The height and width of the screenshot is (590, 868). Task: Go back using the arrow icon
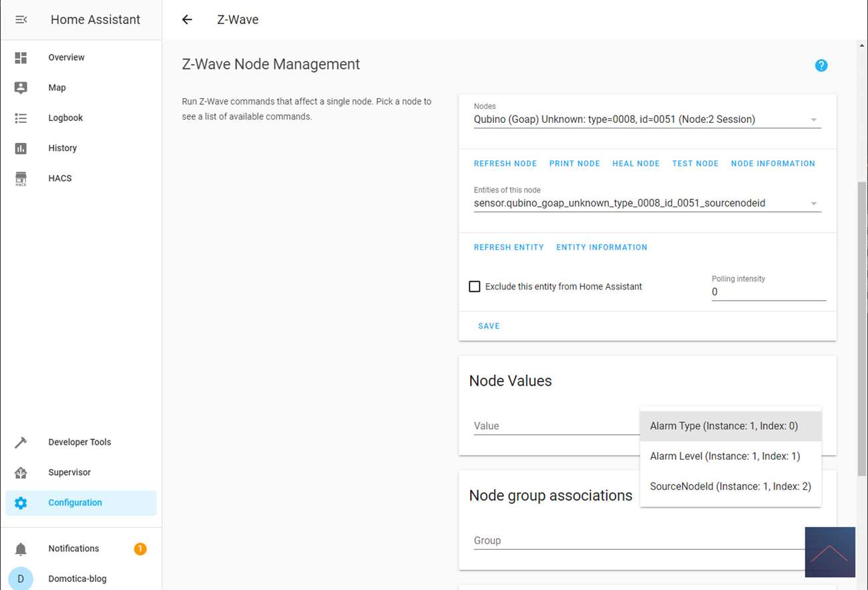point(187,19)
